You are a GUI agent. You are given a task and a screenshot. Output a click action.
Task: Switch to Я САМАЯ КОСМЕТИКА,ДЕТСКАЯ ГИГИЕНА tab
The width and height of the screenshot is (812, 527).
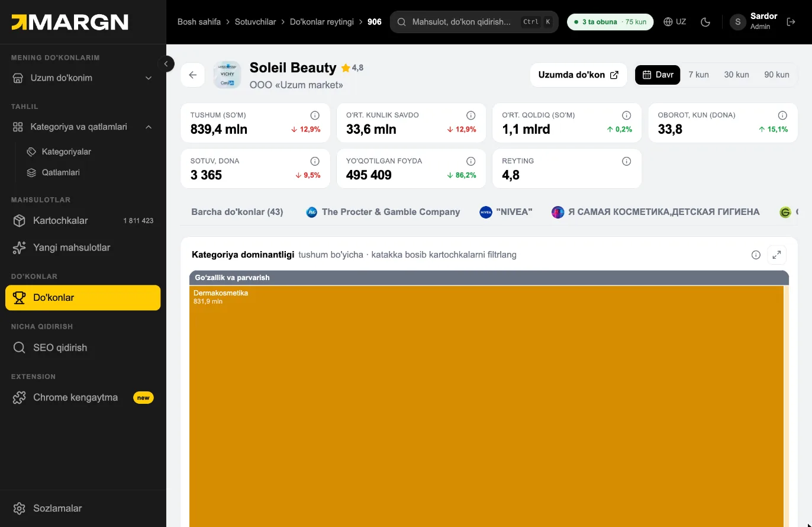656,212
